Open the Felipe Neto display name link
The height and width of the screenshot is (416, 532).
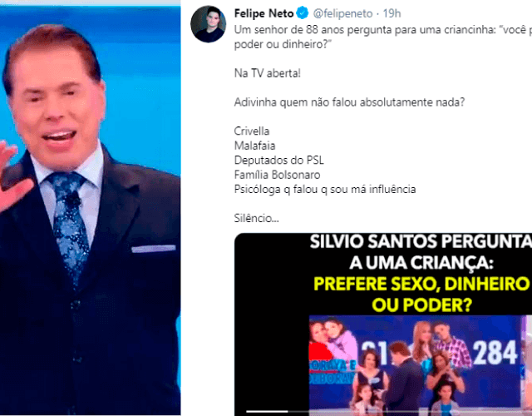coord(264,13)
